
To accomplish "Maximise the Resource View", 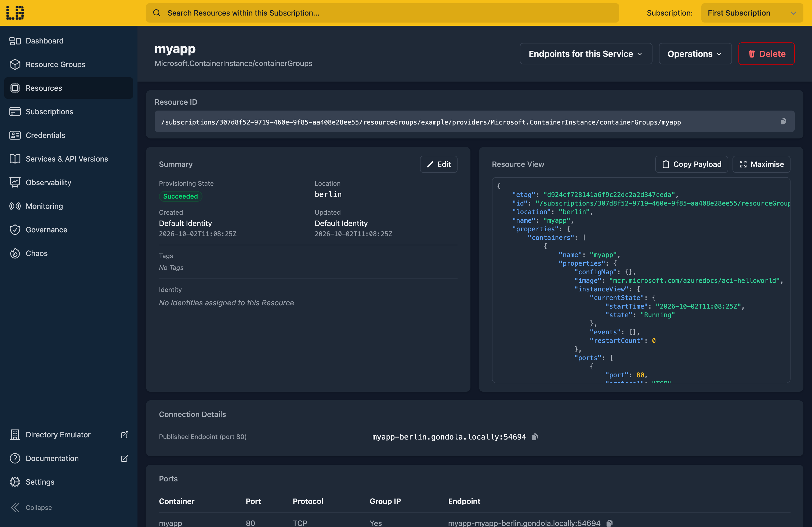I will [x=762, y=164].
